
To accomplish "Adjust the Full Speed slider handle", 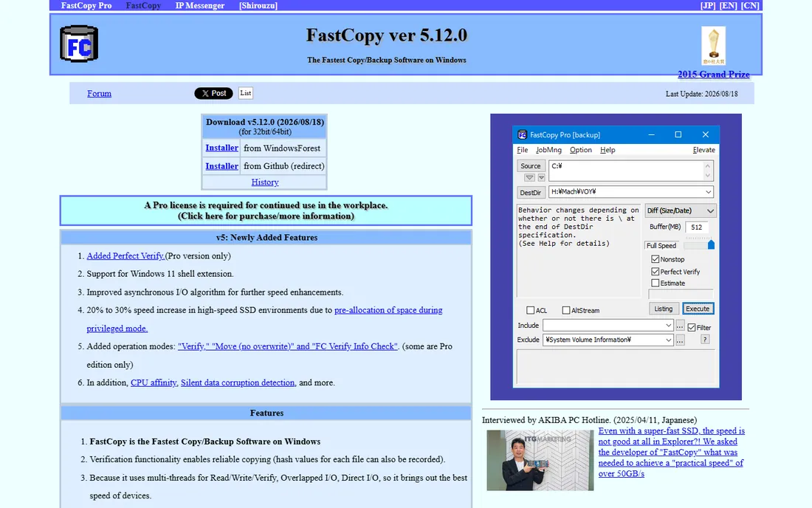I will point(711,244).
